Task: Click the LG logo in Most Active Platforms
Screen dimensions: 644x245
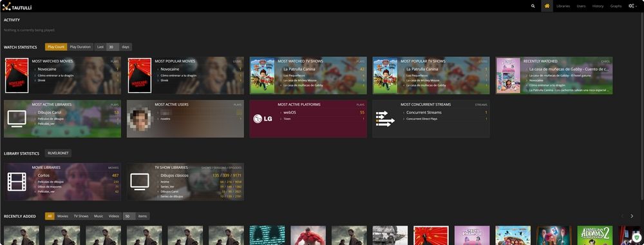Action: [263, 119]
